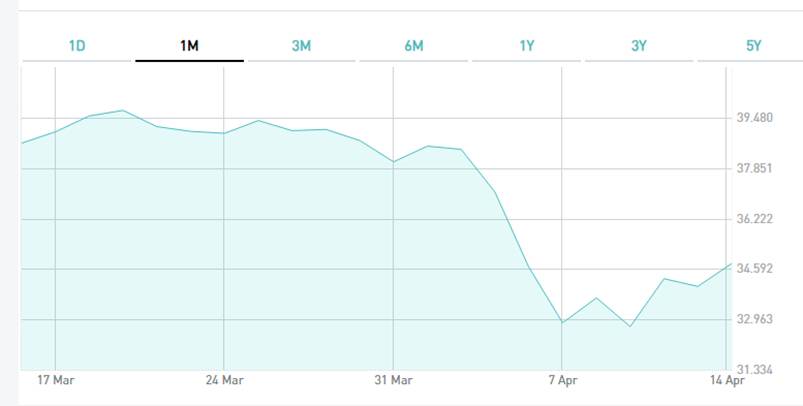Viewport: 803px width, 406px height.
Task: Click the 34.592 price axis label
Action: tap(754, 269)
